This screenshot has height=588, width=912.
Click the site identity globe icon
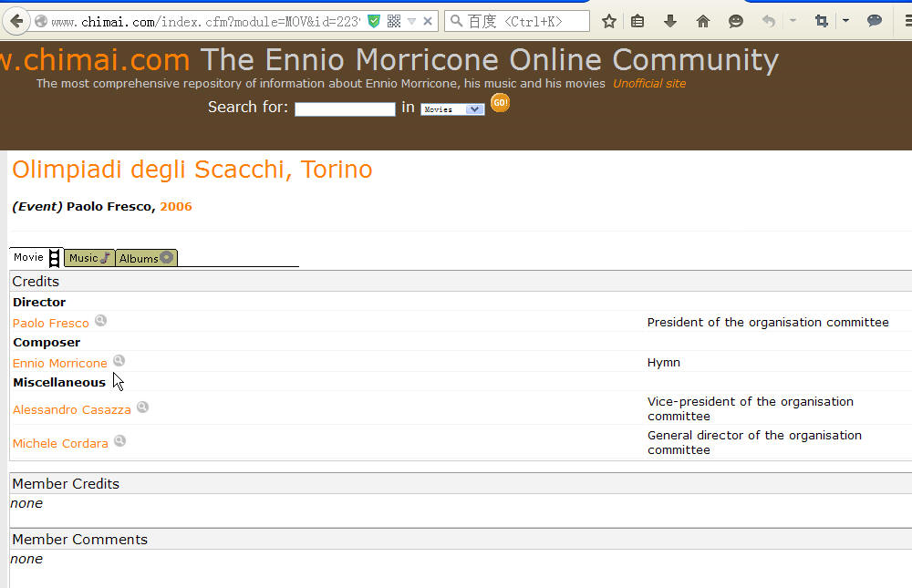(x=41, y=22)
